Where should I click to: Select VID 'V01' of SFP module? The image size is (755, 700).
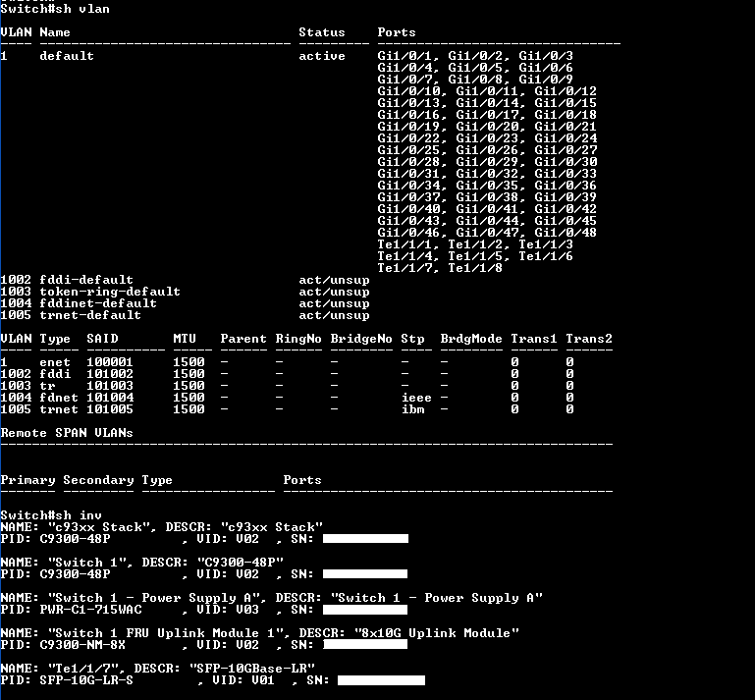(x=263, y=680)
